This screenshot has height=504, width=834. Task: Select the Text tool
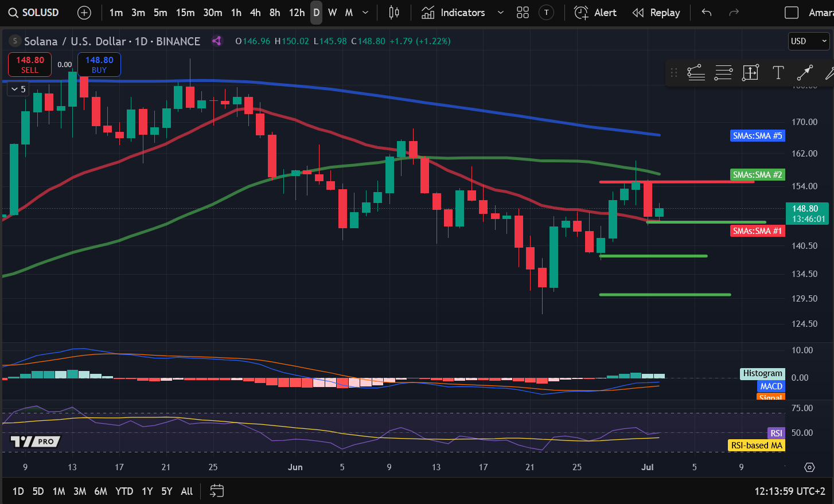tap(778, 72)
